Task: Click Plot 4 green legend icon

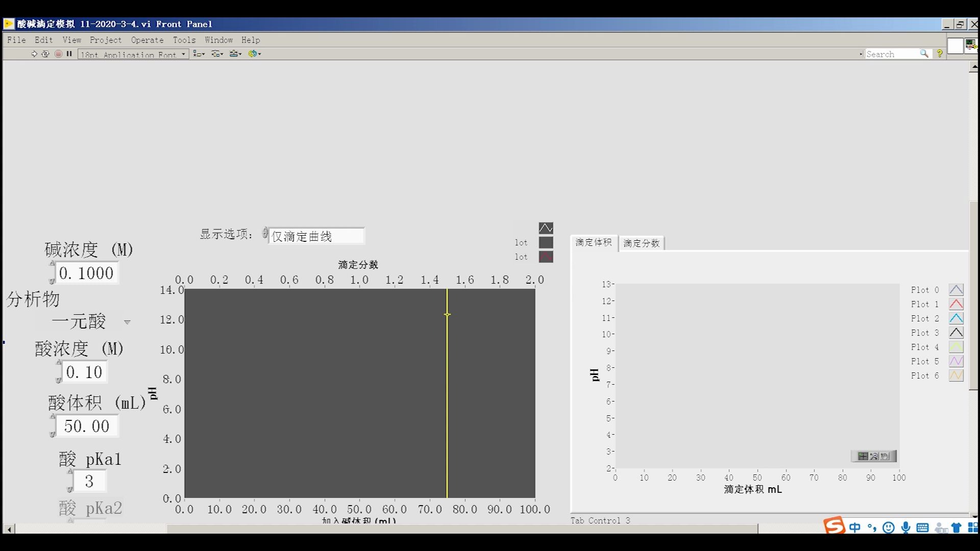Action: pyautogui.click(x=956, y=347)
